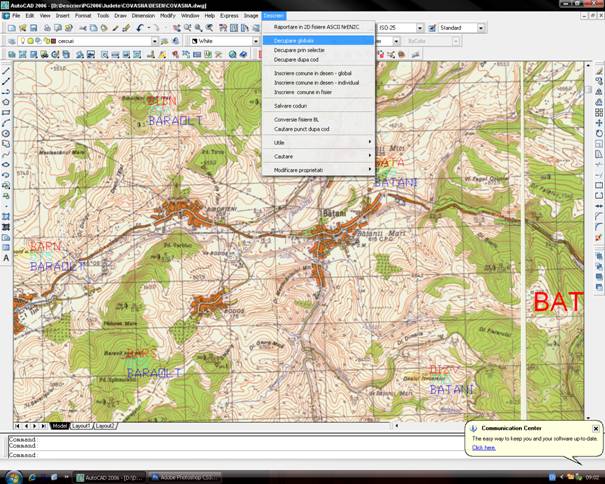605x484 pixels.
Task: Click the Hatch tool icon
Action: tap(7, 216)
